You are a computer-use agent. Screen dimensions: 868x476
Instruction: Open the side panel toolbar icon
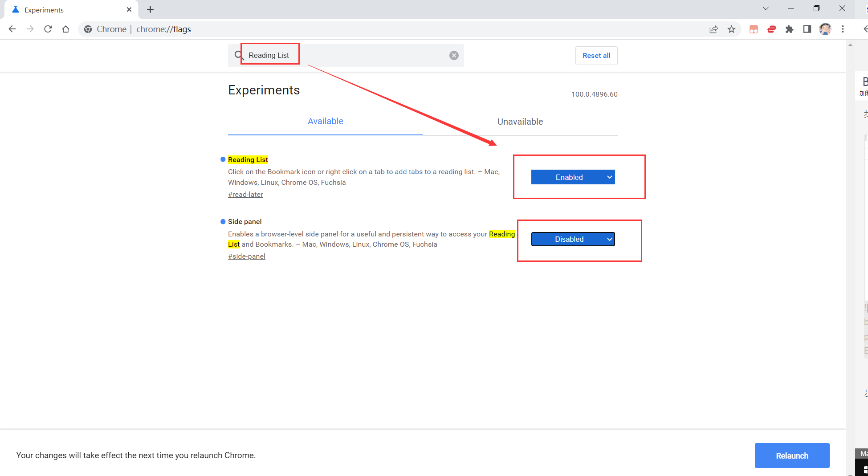(x=807, y=29)
